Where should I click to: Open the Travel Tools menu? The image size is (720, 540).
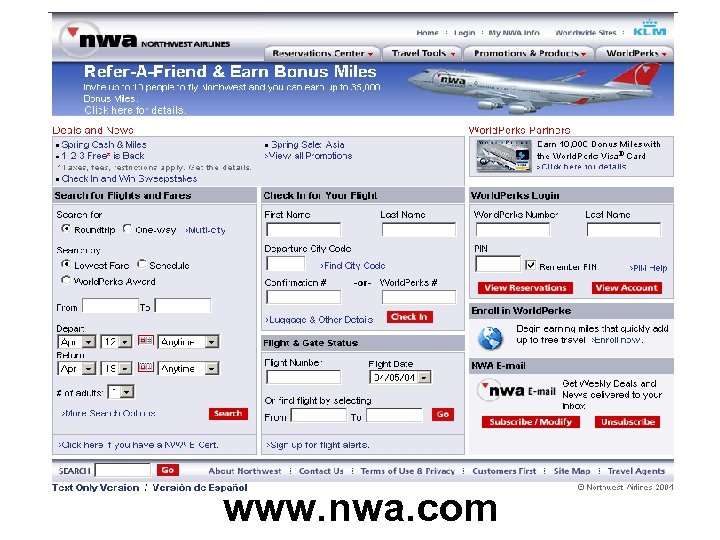tap(422, 53)
